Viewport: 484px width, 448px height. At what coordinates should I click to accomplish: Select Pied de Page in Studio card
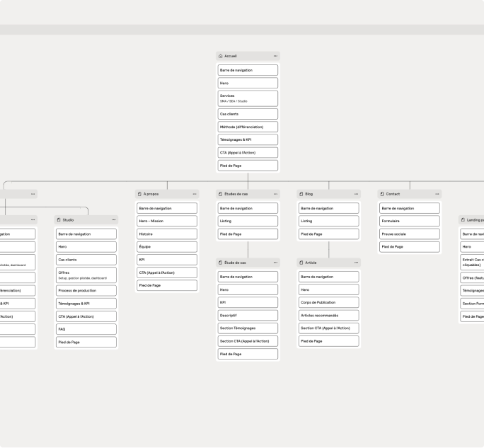(x=86, y=342)
